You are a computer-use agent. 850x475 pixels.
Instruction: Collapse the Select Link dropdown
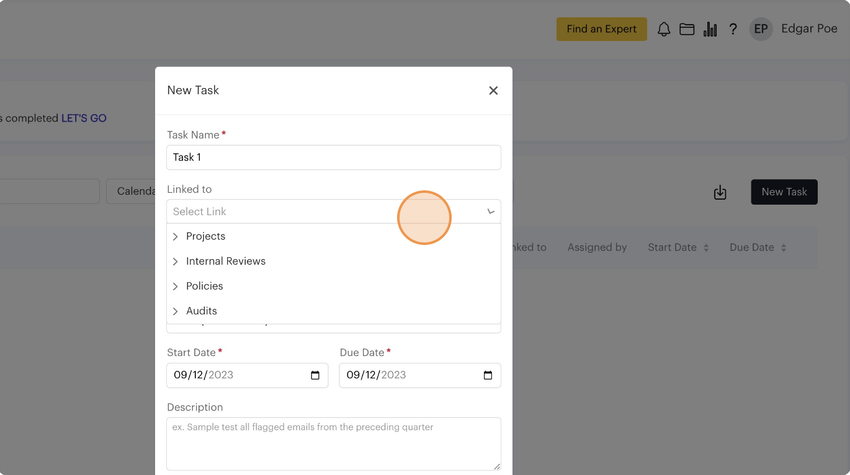pyautogui.click(x=490, y=212)
